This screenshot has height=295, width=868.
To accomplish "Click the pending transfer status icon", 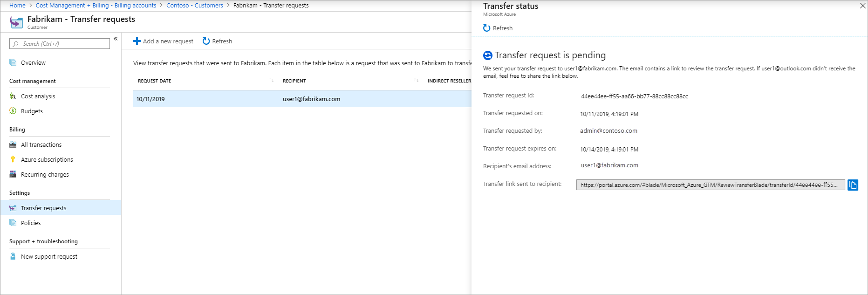I will pyautogui.click(x=488, y=55).
